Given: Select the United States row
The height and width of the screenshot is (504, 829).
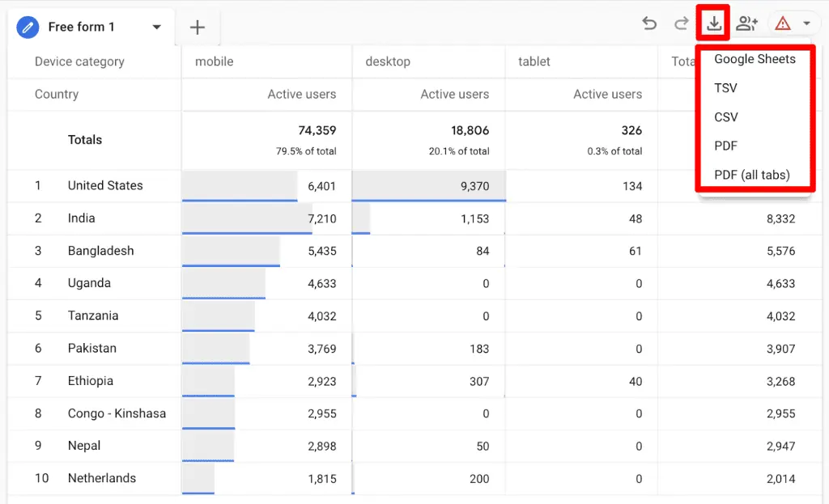Looking at the screenshot, I should pyautogui.click(x=104, y=185).
